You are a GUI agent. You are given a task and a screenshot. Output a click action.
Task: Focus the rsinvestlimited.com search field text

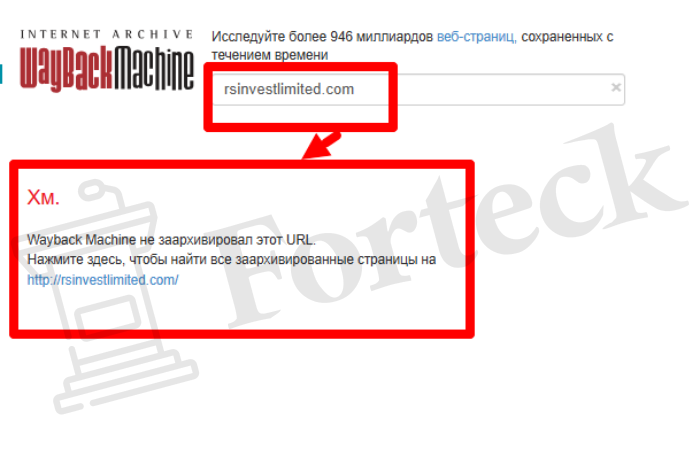pos(289,89)
